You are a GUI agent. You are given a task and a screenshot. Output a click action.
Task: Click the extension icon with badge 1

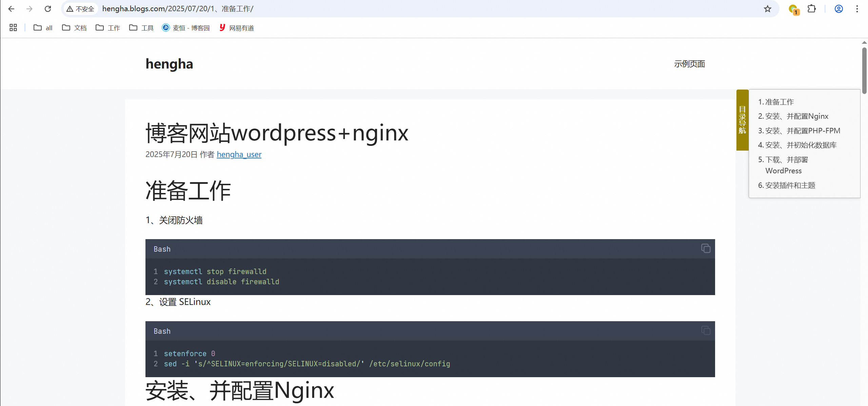pos(793,9)
